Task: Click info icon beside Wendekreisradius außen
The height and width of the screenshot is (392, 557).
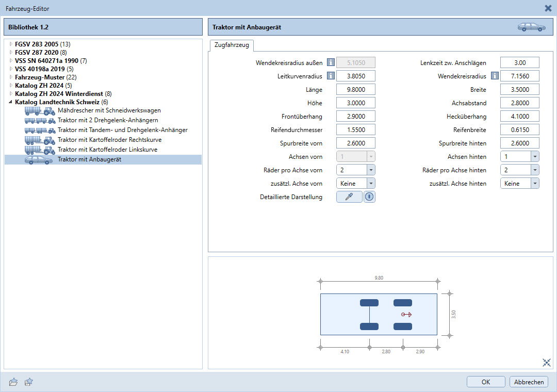Action: [x=331, y=62]
